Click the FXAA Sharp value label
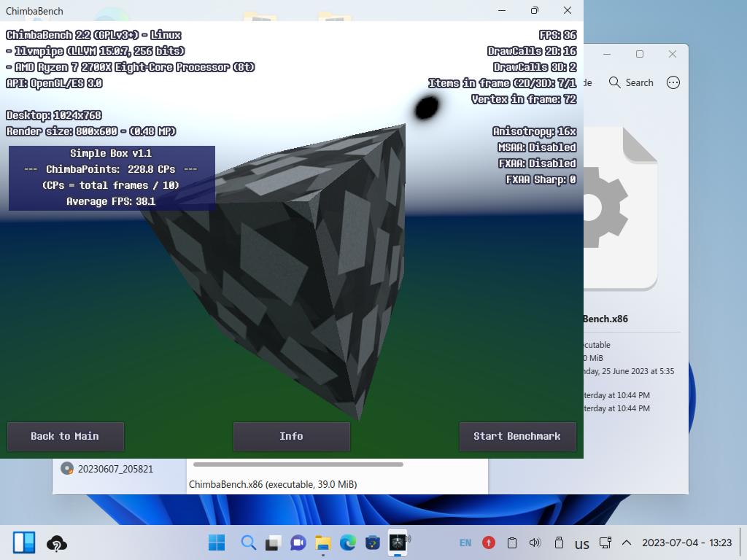Viewport: 747px width, 560px height. click(541, 179)
